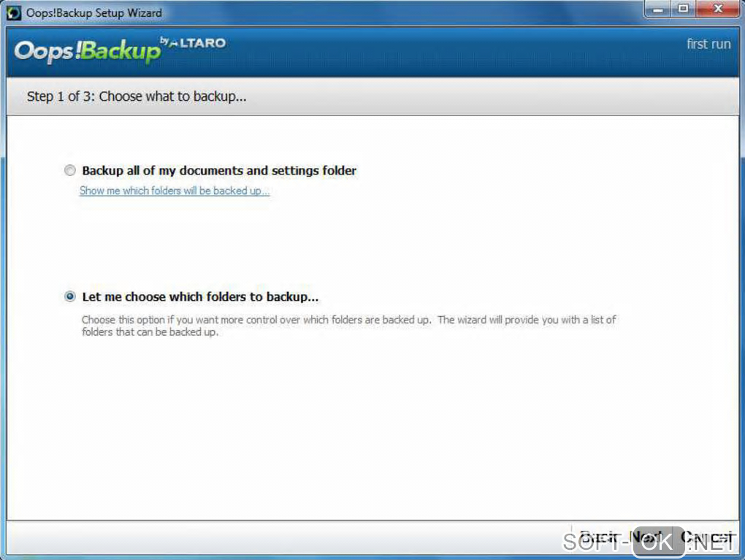Viewport: 745px width, 560px height.
Task: Minimize the Setup Wizard window
Action: tap(658, 9)
